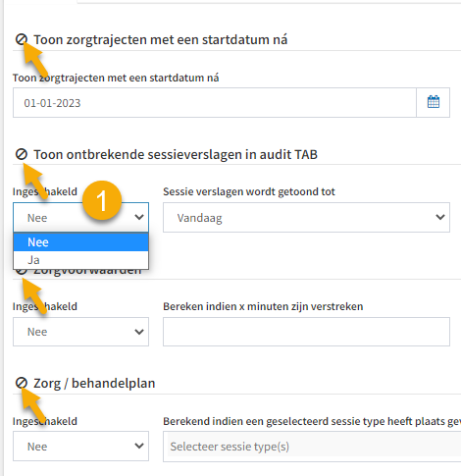This screenshot has height=476, width=461.
Task: Click the 'Toon zorgtrajecten met een startdatum ná' heading
Action: click(161, 39)
